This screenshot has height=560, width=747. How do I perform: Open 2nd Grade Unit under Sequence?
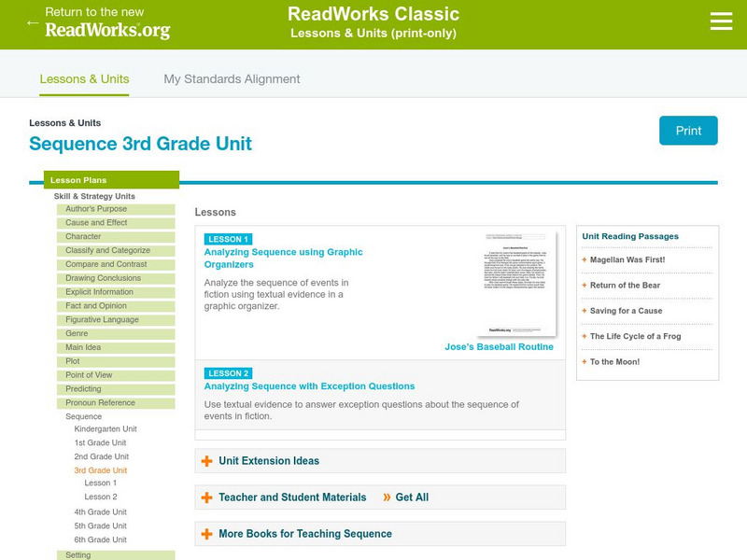pyautogui.click(x=102, y=456)
